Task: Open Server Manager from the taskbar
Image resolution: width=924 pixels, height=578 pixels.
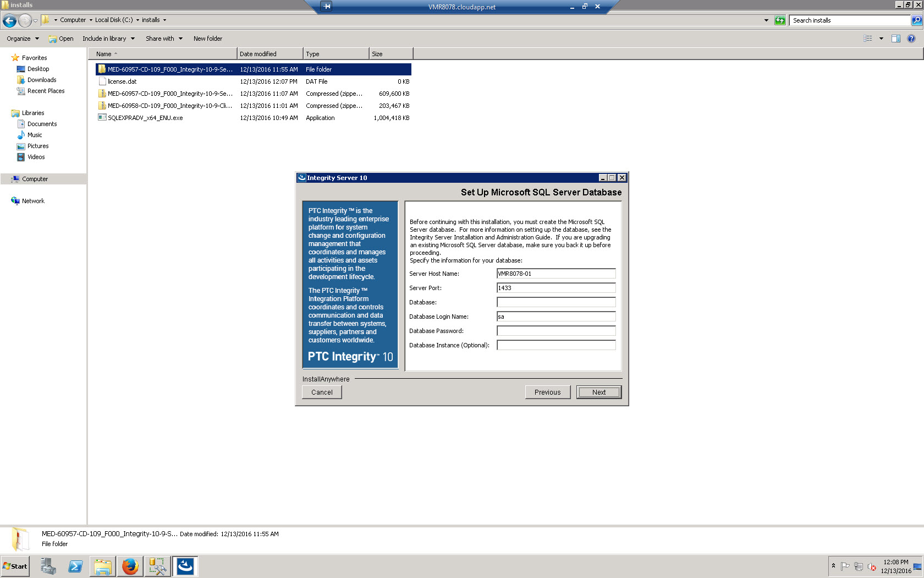Action: [48, 566]
